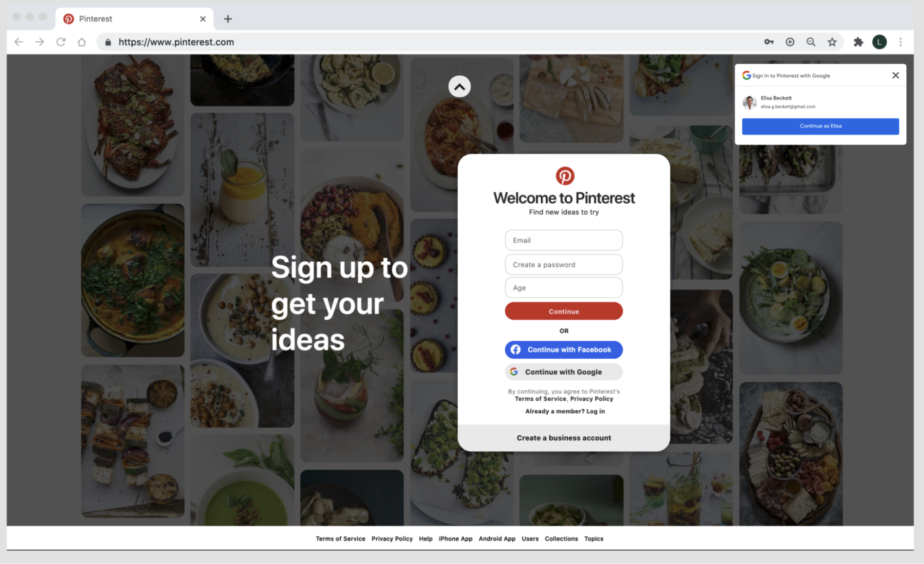Click Continue as Elisa button in popup
Image resolution: width=924 pixels, height=564 pixels.
coord(820,125)
